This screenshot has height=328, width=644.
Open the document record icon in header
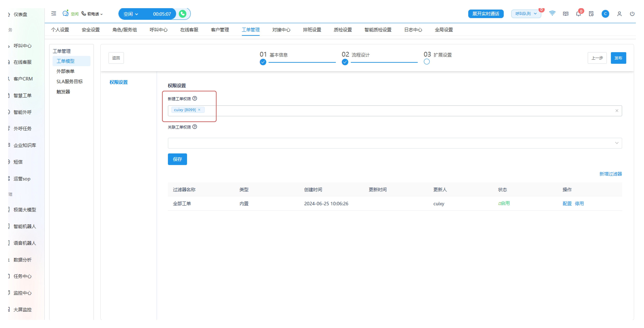click(x=591, y=14)
